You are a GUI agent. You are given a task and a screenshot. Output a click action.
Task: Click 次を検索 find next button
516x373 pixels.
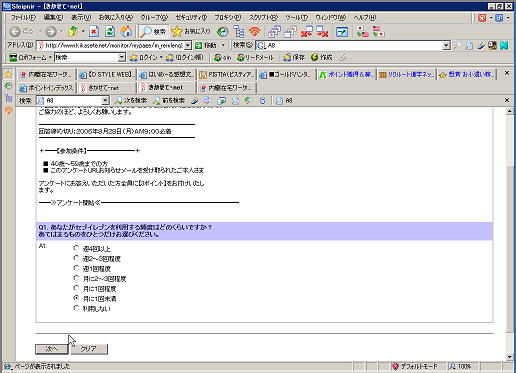(131, 100)
